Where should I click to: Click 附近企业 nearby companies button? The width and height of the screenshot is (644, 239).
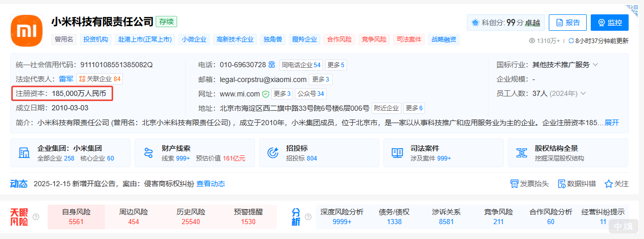387,108
